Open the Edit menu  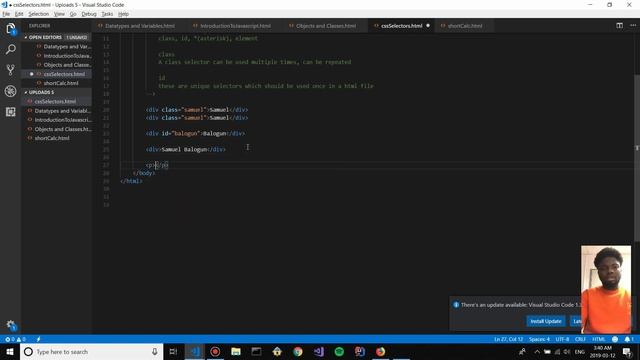19,14
